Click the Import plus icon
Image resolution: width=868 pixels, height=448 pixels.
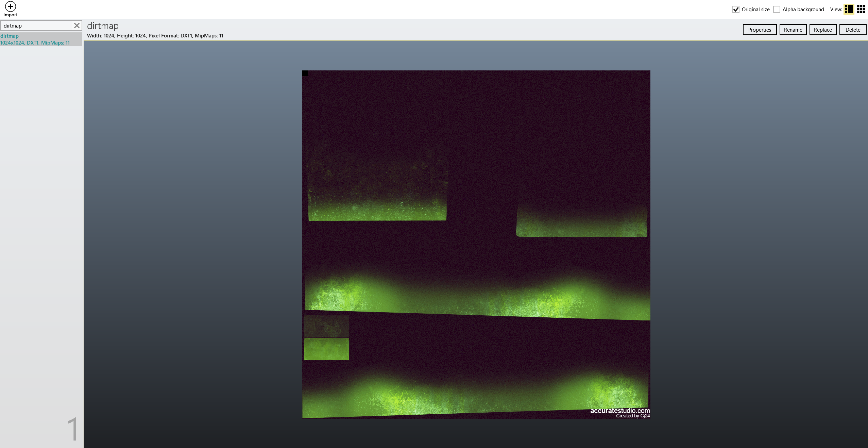(x=11, y=6)
